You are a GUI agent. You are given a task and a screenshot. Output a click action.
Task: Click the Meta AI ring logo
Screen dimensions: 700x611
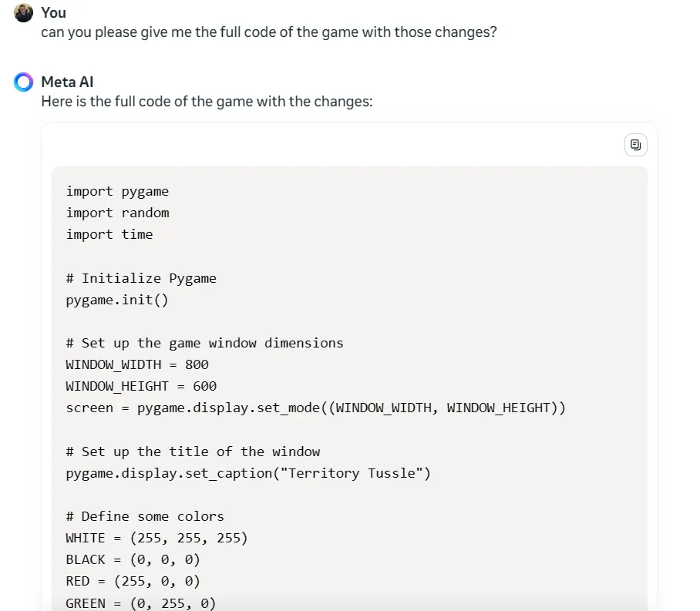pyautogui.click(x=24, y=82)
